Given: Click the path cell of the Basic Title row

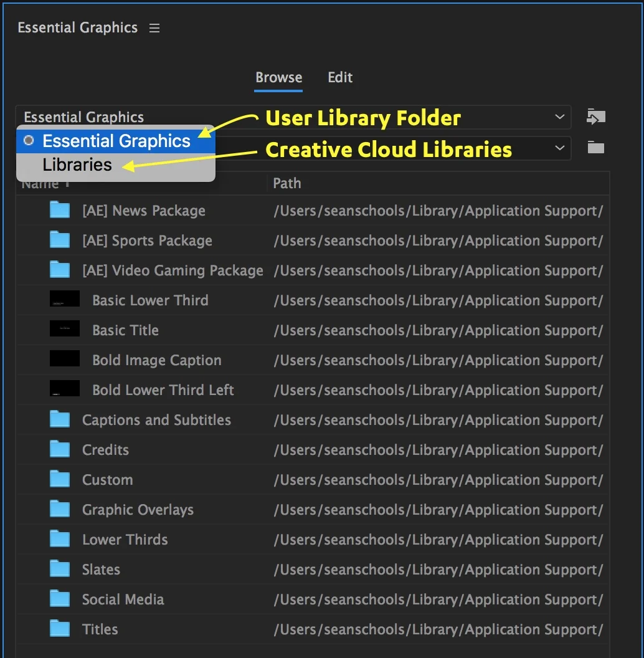Looking at the screenshot, I should pos(438,330).
